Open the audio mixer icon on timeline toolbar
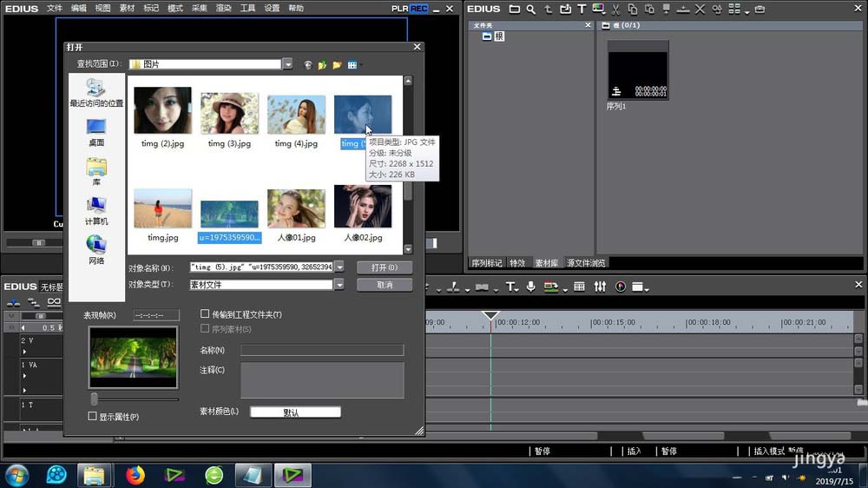 (x=601, y=287)
